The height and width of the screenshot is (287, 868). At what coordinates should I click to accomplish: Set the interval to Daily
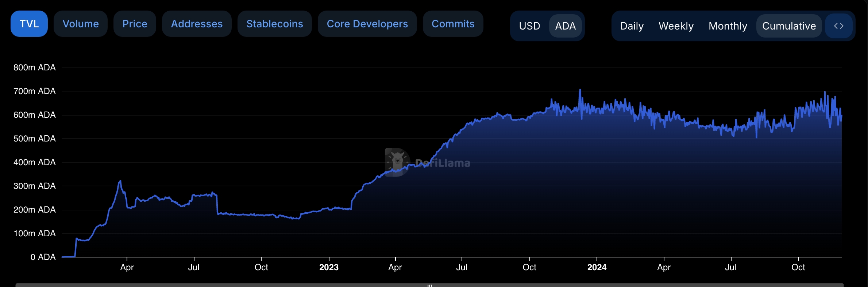pyautogui.click(x=632, y=26)
